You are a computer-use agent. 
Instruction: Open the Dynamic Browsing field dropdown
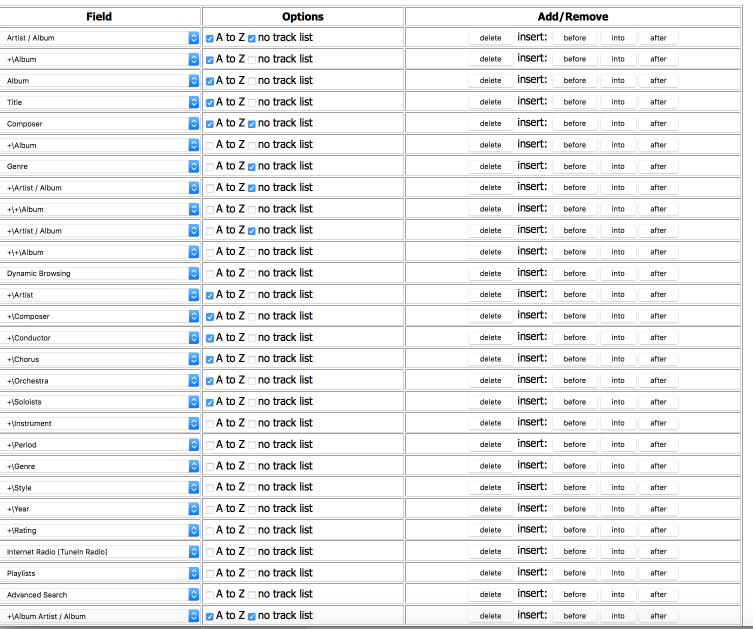point(100,273)
